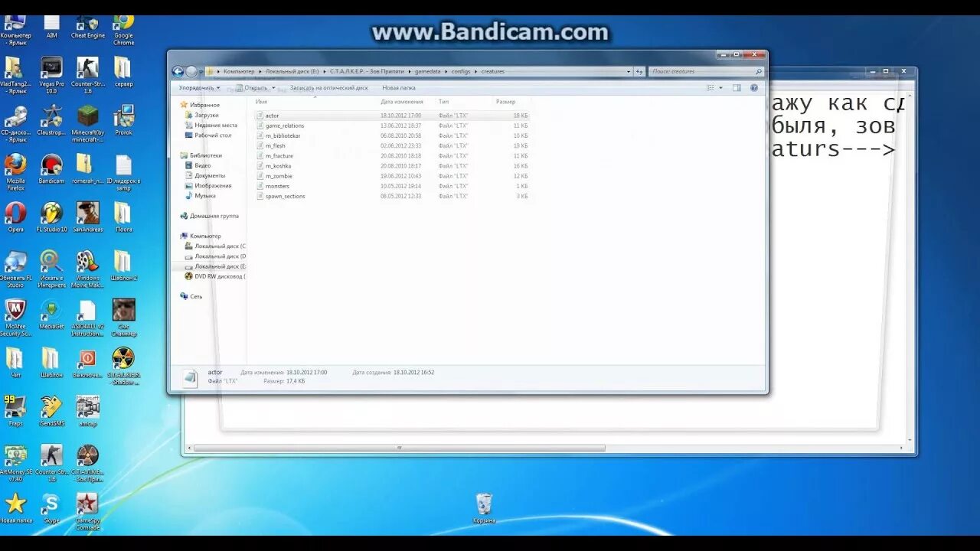Select ArtMoney SE desktop icon
This screenshot has height=551, width=980.
(x=15, y=464)
